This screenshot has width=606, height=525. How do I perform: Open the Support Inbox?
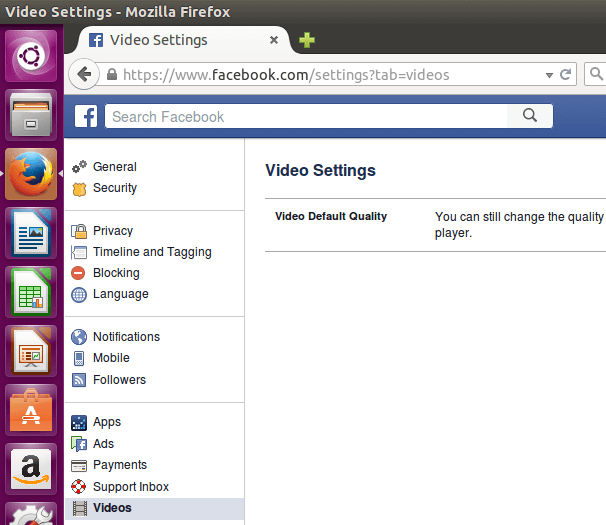(x=131, y=487)
